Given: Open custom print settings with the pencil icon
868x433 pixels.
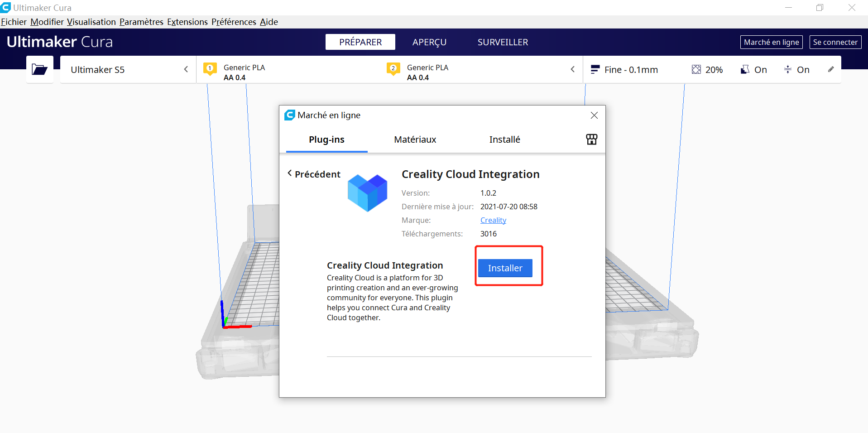Looking at the screenshot, I should click(x=831, y=69).
